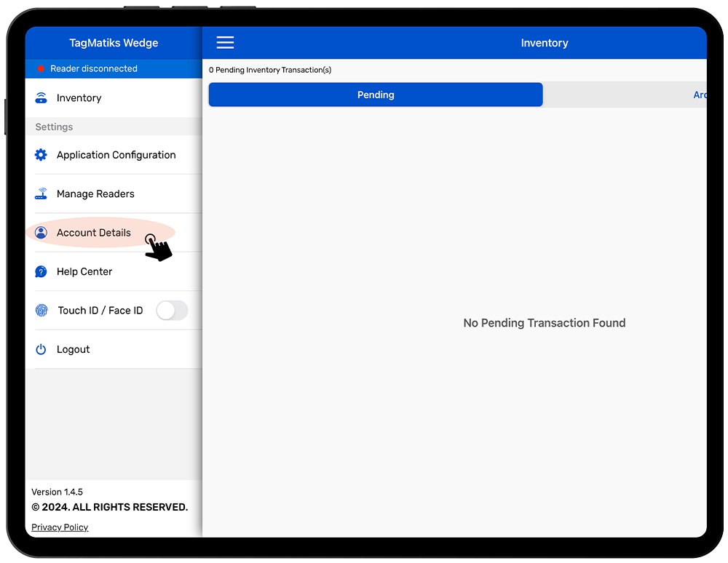This screenshot has width=728, height=563.
Task: Go to the Manage Readers label
Action: tap(95, 194)
